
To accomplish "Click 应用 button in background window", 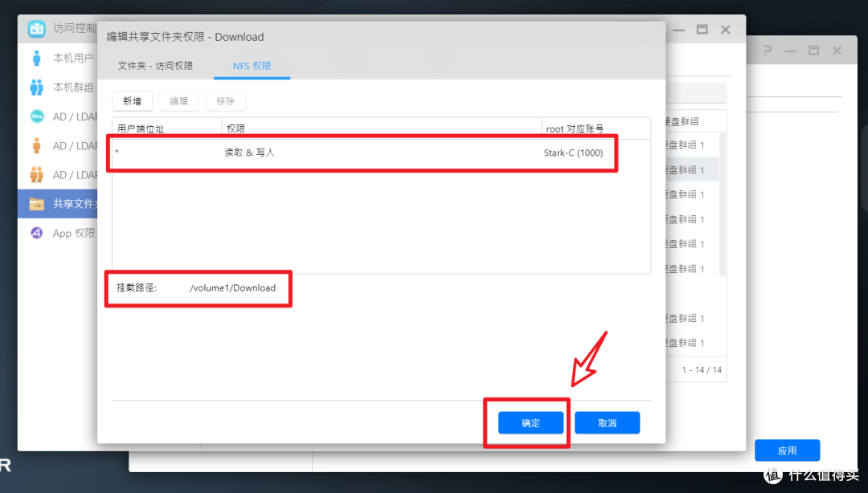I will point(787,450).
